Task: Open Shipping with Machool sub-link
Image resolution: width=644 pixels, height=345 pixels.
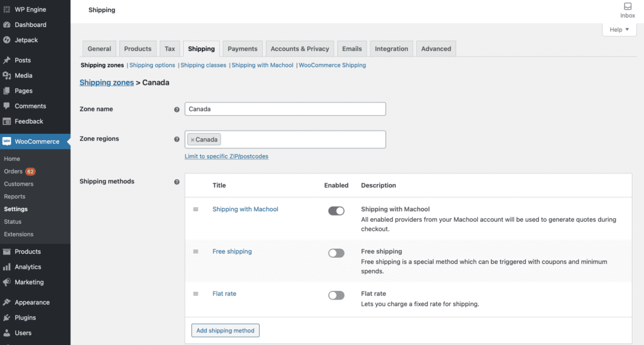Action: [262, 65]
